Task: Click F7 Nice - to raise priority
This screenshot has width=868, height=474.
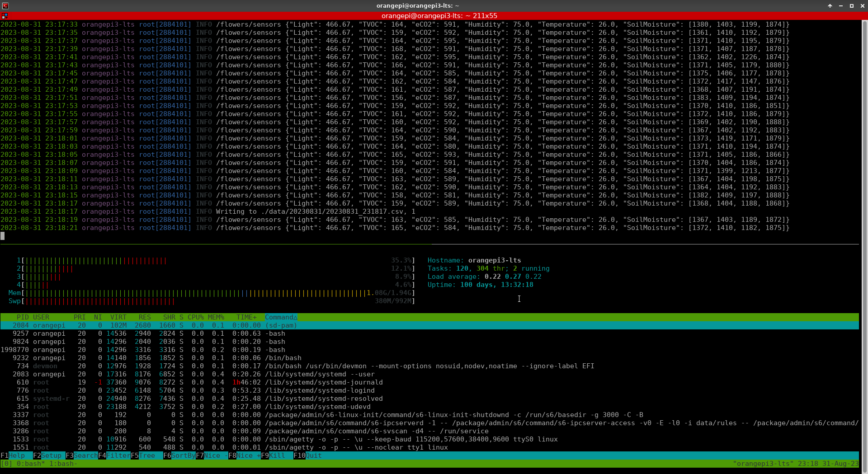Action: point(212,455)
